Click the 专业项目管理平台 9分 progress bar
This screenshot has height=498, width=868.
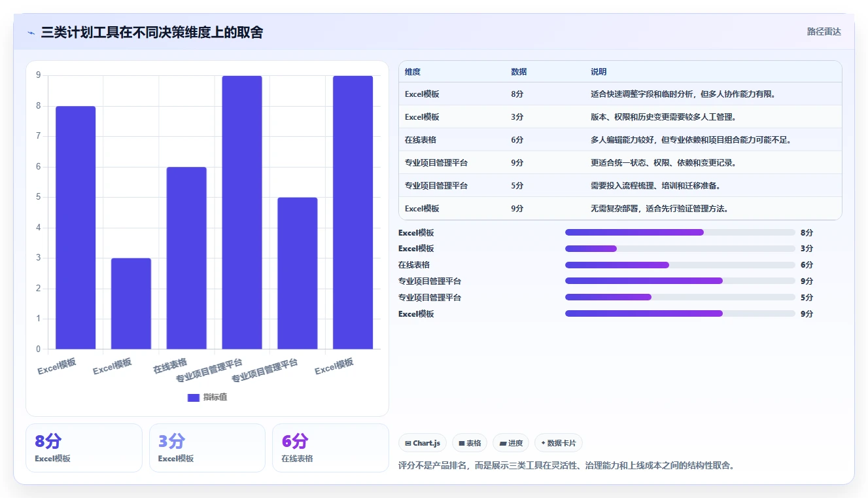point(680,281)
